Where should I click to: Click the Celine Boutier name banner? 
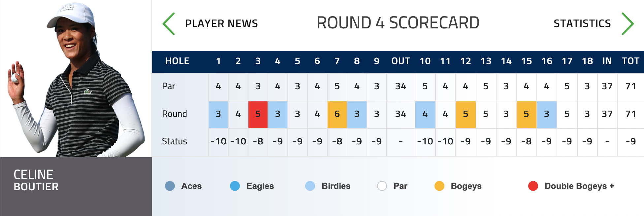[x=76, y=187]
